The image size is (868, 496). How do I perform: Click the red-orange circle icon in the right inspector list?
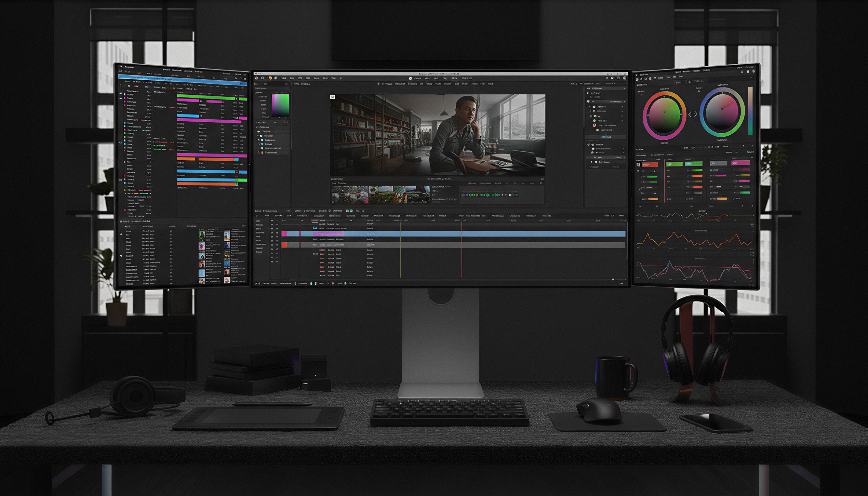(x=594, y=125)
